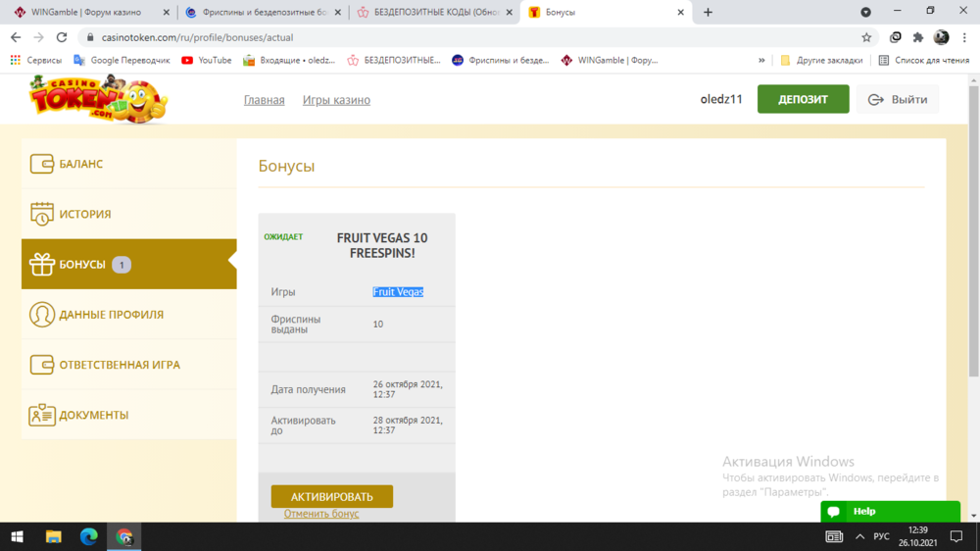Click the Casino Token logo
Screen dimensions: 980x551
(98, 100)
